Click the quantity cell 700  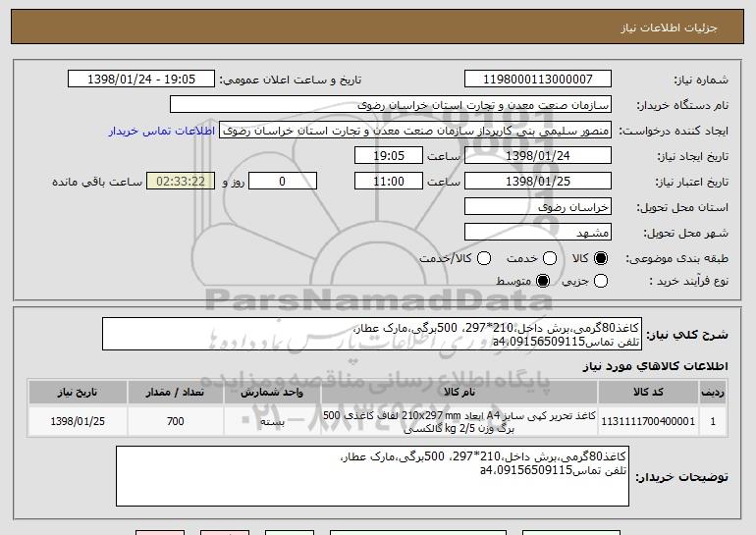click(x=175, y=421)
